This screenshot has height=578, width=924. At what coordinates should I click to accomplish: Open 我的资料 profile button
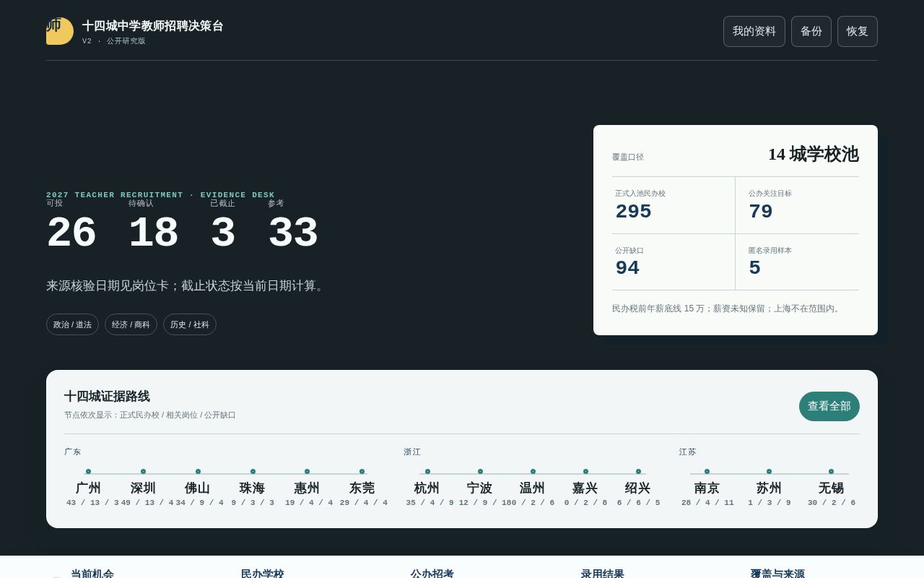(x=754, y=32)
